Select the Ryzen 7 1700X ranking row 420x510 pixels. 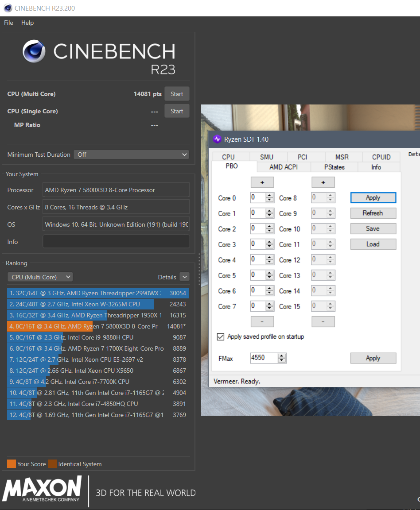point(97,348)
